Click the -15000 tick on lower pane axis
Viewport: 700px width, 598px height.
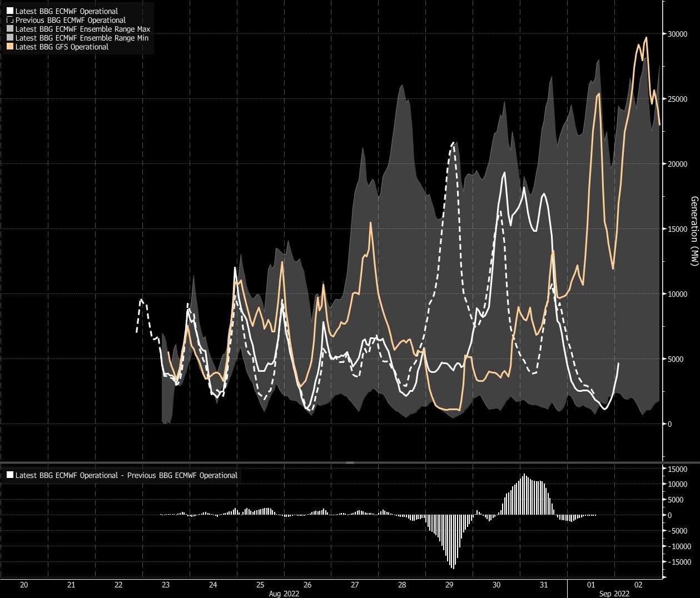pos(678,562)
